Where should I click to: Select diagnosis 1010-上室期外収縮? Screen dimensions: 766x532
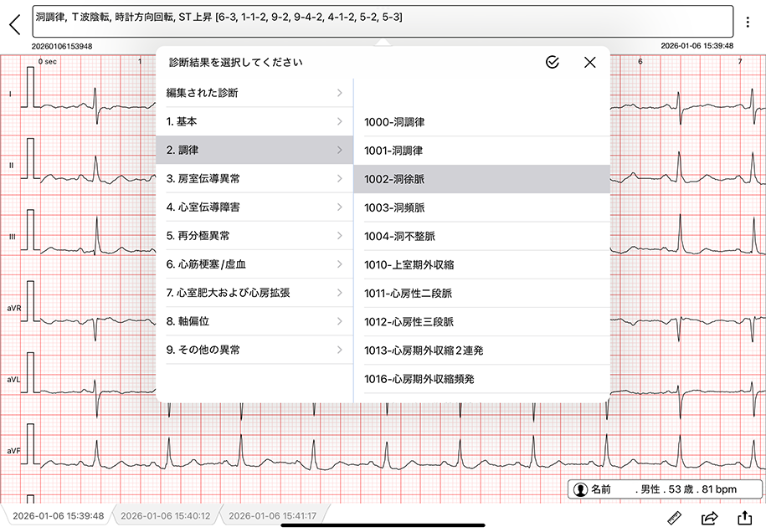point(481,265)
